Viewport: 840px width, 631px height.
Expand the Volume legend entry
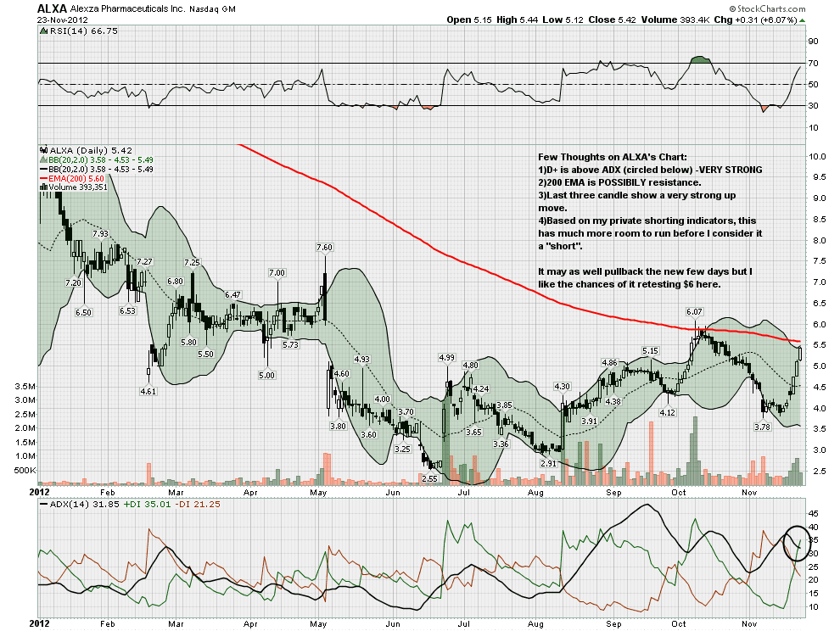point(76,188)
